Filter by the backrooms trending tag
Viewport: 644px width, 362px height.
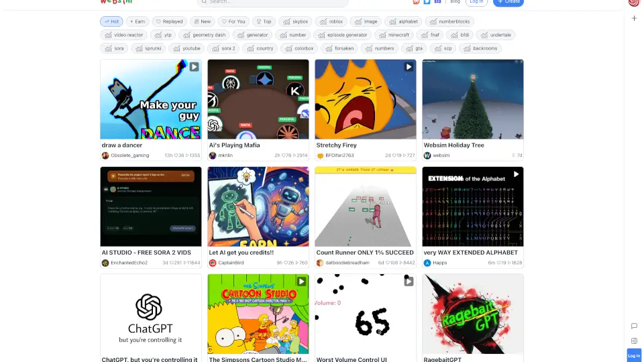(480, 48)
